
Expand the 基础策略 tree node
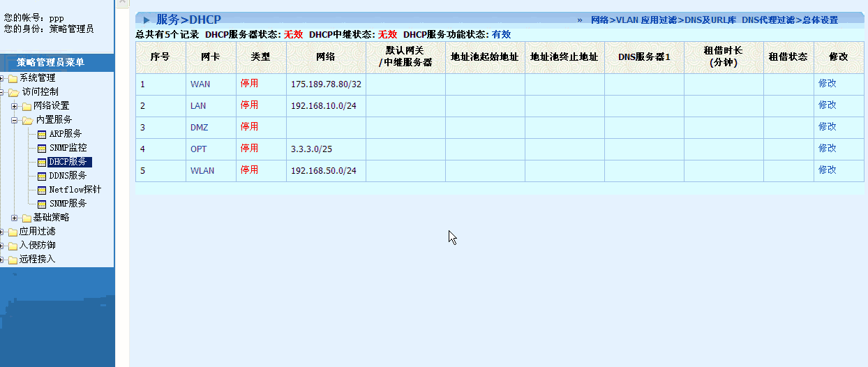tap(15, 218)
